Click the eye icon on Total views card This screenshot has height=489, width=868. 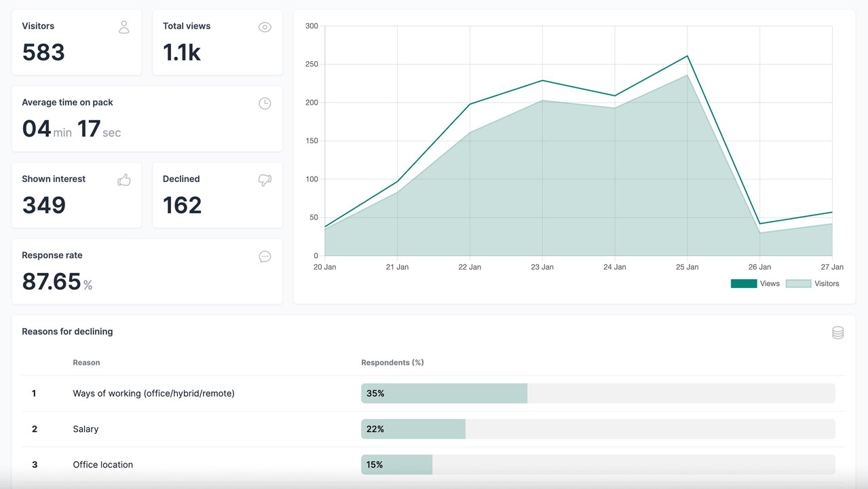click(265, 27)
